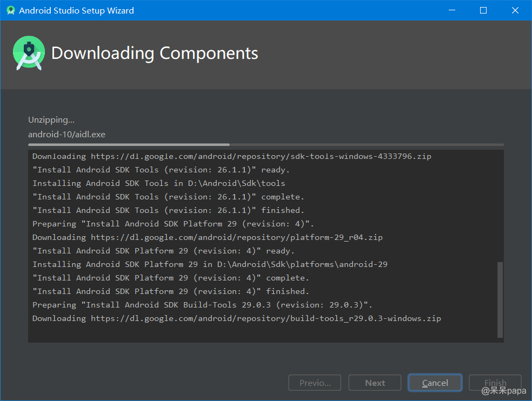Click 'Preparing "Install Android SDK Platform 29' line

pos(174,224)
